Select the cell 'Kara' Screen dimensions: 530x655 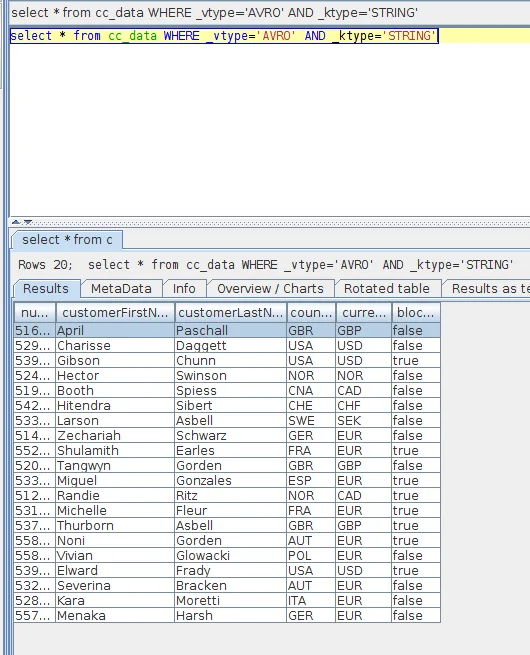[115, 601]
